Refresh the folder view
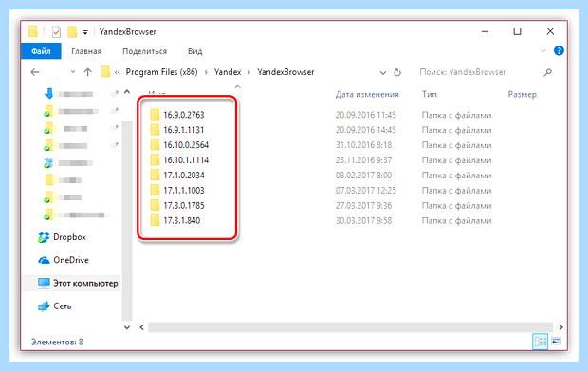Viewport: 588px width, 371px height. [397, 72]
